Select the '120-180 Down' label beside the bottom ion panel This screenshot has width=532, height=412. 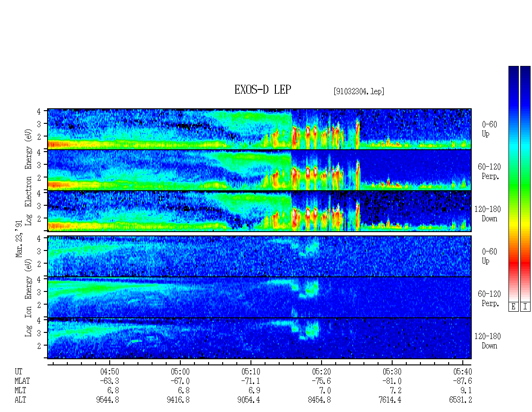(x=488, y=341)
